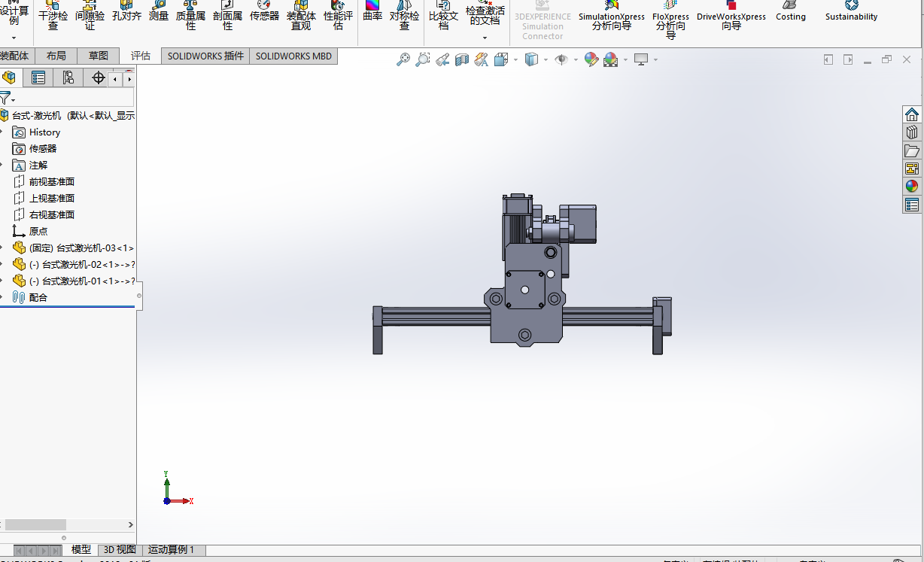Click the Zoom to Fit magnifier icon
The height and width of the screenshot is (562, 924).
pyautogui.click(x=403, y=59)
